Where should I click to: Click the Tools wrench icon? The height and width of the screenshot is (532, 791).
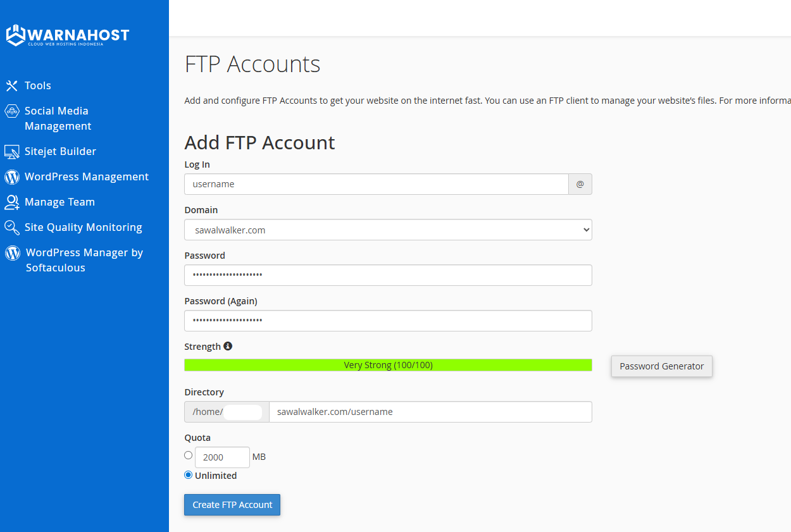(x=11, y=85)
